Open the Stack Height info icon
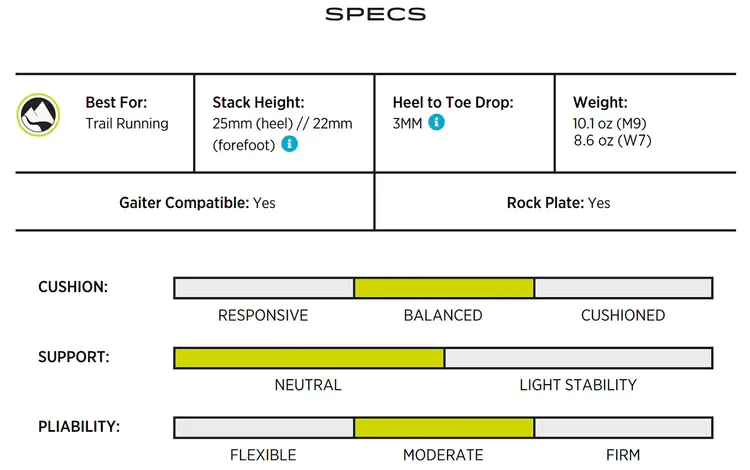The width and height of the screenshot is (750, 470). tap(289, 143)
